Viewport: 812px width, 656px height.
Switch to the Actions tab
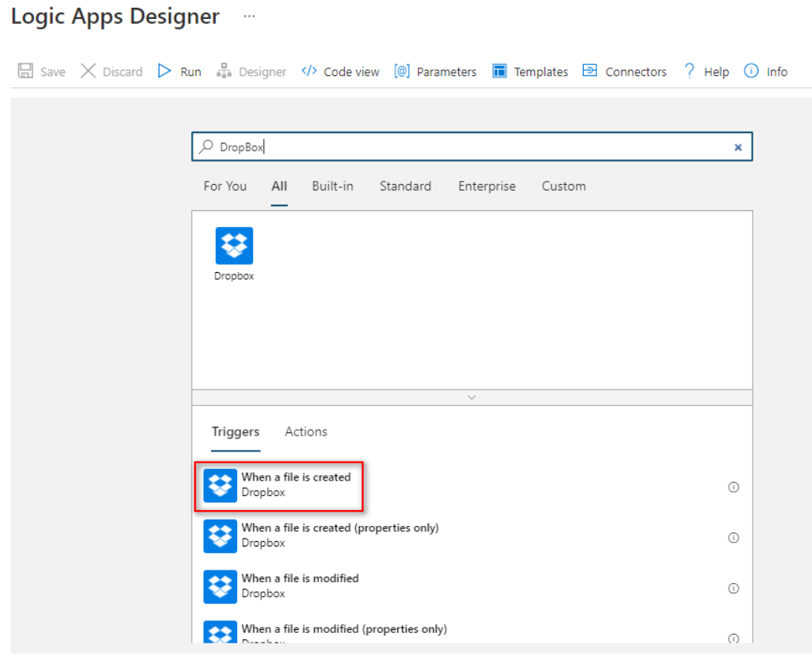305,432
